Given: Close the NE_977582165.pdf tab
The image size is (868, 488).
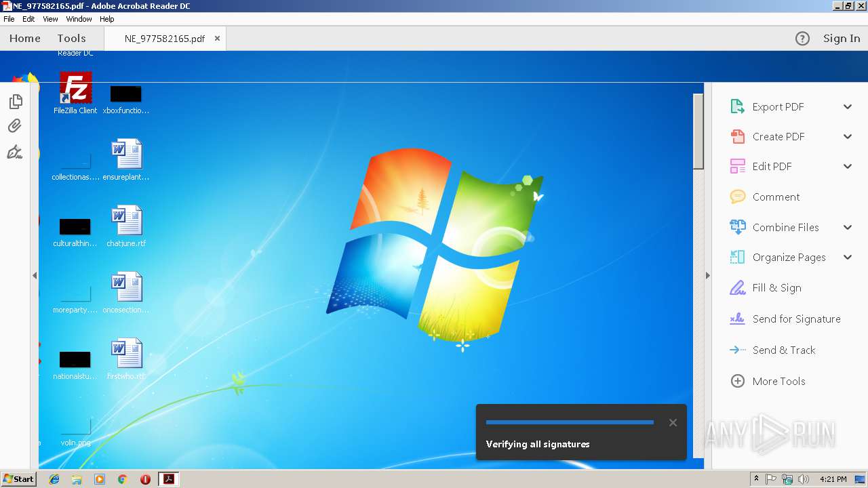Looking at the screenshot, I should (x=217, y=39).
